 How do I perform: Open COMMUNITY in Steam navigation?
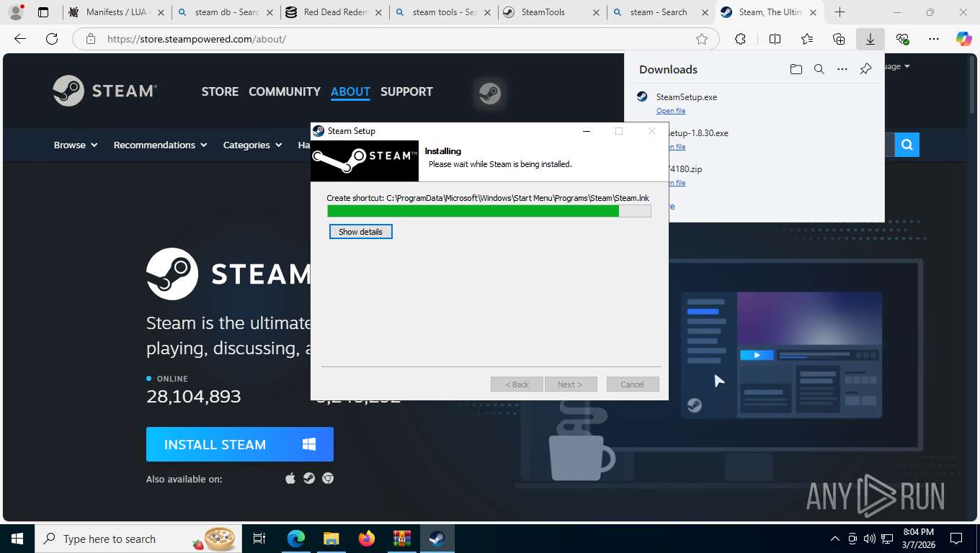[285, 91]
